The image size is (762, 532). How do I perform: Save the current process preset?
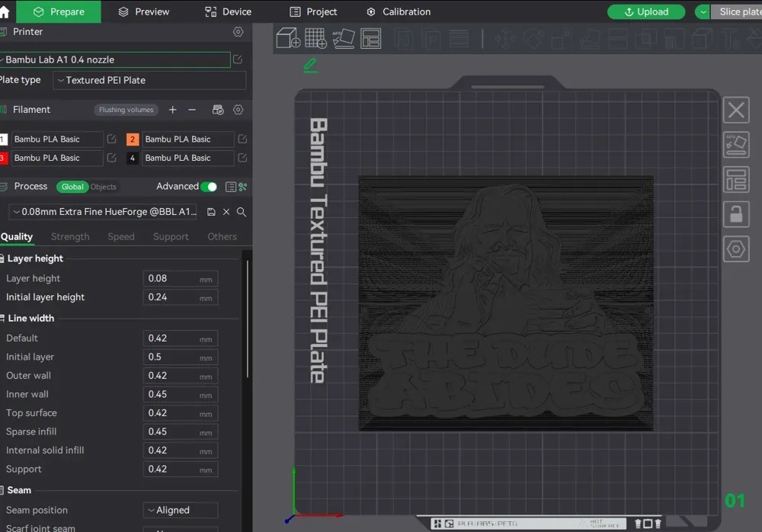click(211, 212)
